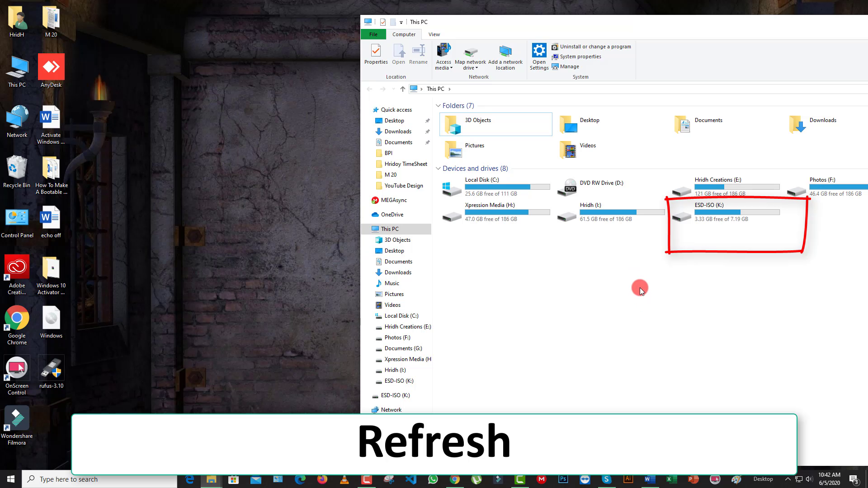Select MEGAsync in navigation pane
The image size is (868, 488).
[393, 200]
